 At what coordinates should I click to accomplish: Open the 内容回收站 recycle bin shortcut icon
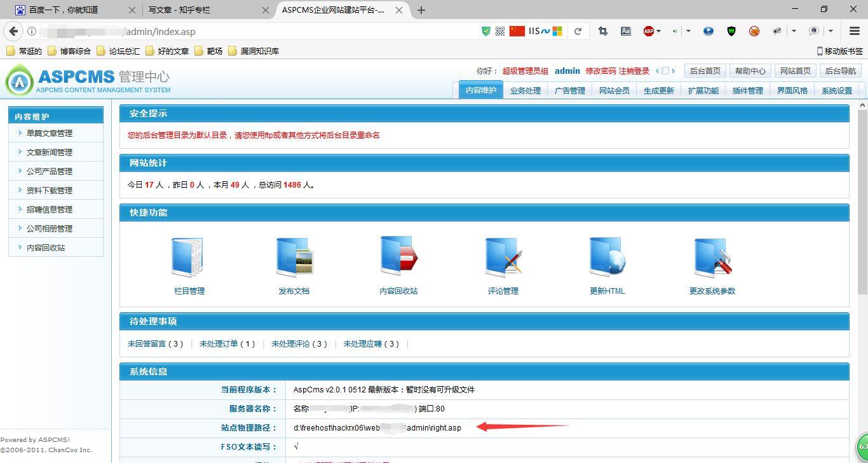point(398,256)
